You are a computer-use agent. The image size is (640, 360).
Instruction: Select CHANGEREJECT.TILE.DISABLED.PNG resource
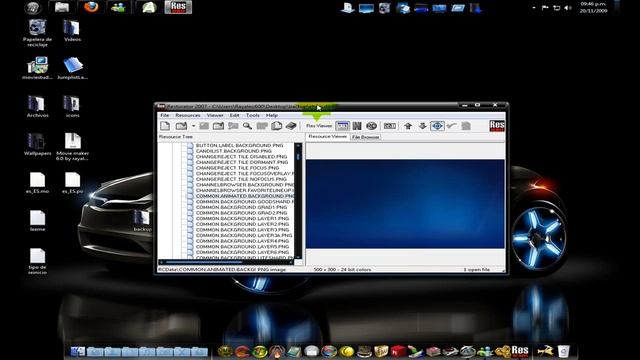pyautogui.click(x=241, y=156)
